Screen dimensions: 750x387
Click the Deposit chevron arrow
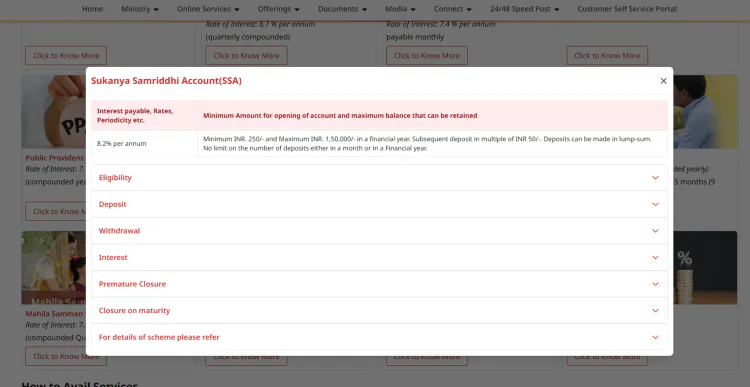click(x=655, y=204)
